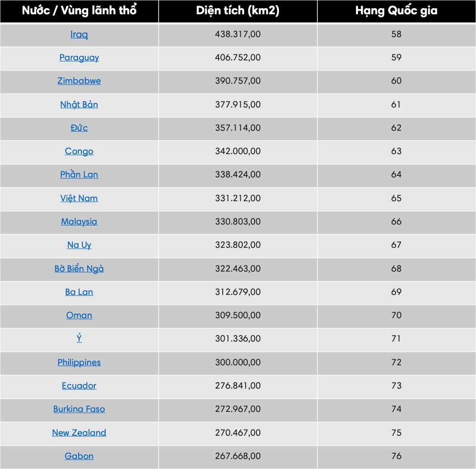Click the Zimbabwe hyperlink
This screenshot has height=469, width=476.
tap(79, 81)
